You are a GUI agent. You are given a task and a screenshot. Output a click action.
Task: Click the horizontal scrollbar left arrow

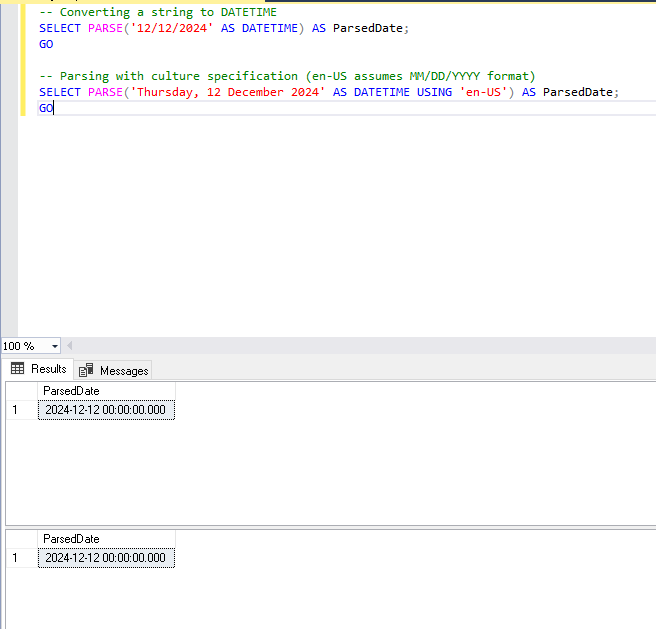click(x=69, y=346)
